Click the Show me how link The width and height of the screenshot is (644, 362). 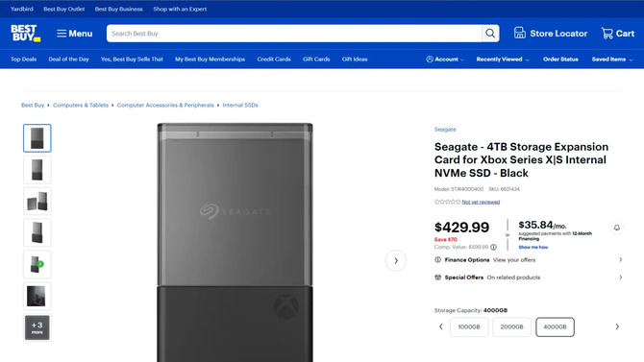click(533, 247)
